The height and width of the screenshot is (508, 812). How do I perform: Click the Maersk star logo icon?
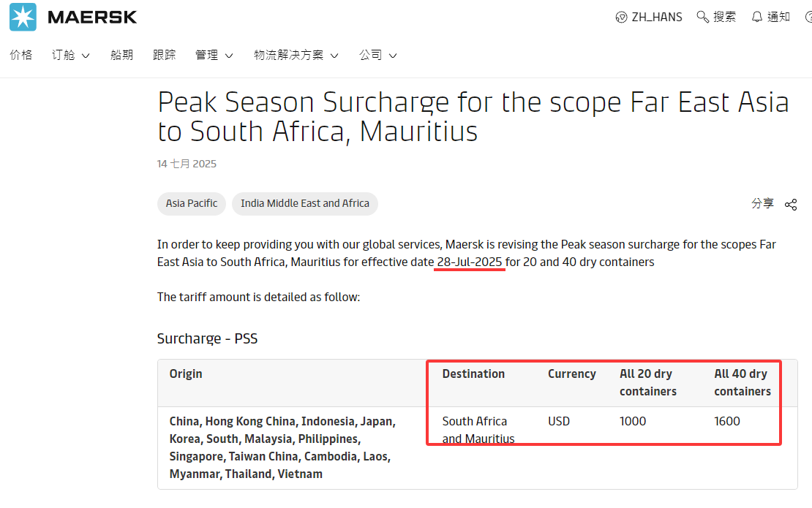coord(23,17)
